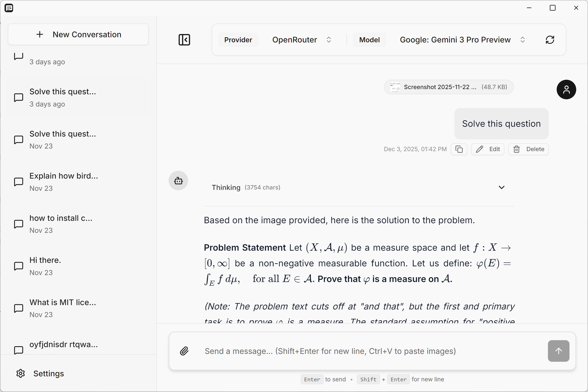
Task: Copy the assistant's response
Action: point(459,149)
